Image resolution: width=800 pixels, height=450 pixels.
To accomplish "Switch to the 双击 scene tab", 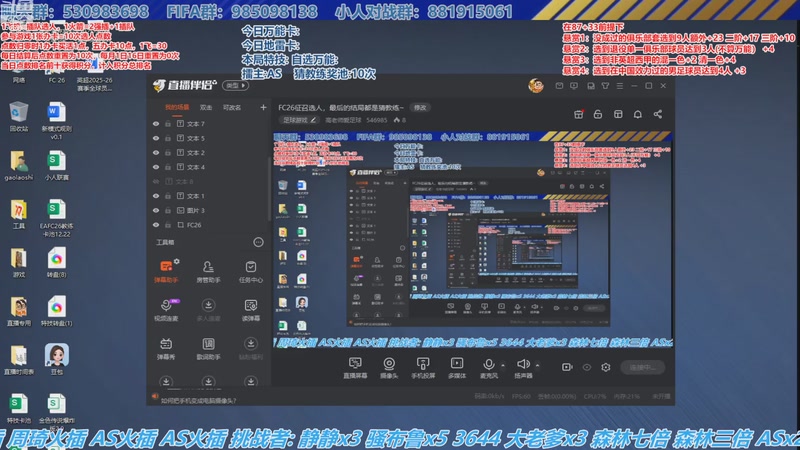I will pos(206,108).
